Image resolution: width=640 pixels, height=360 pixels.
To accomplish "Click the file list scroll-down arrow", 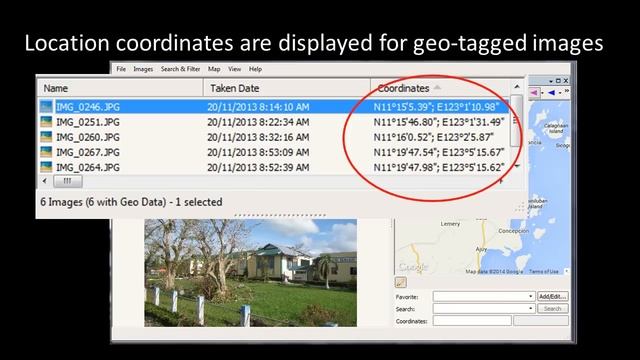I will tap(517, 166).
